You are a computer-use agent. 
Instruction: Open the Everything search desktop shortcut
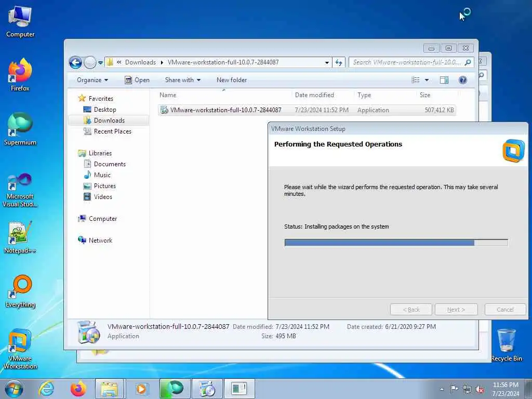(20, 291)
